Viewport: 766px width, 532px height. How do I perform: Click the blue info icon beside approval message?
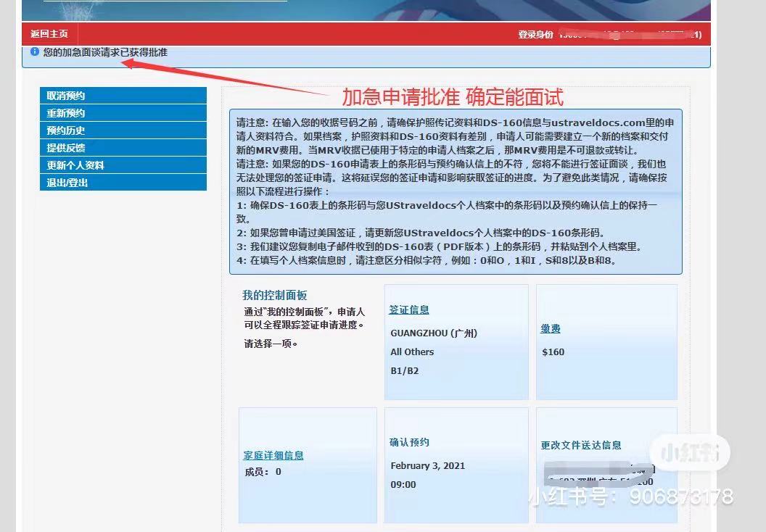pyautogui.click(x=35, y=52)
